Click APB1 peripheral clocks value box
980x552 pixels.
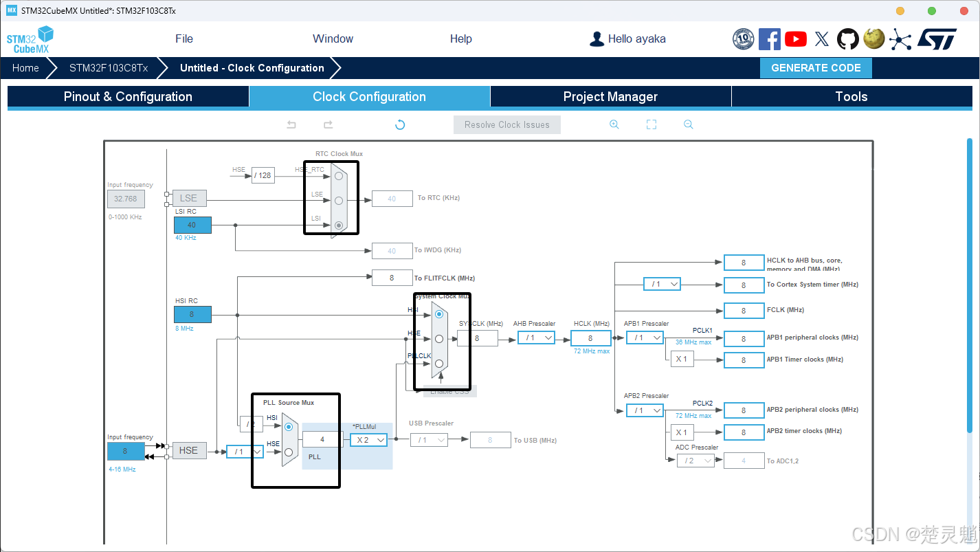[744, 339]
